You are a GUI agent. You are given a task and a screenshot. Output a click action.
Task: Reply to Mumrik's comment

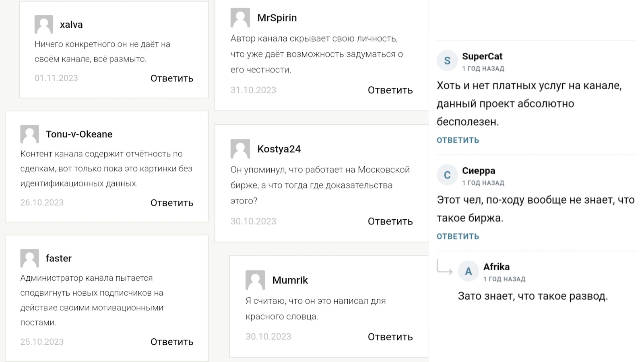(390, 337)
